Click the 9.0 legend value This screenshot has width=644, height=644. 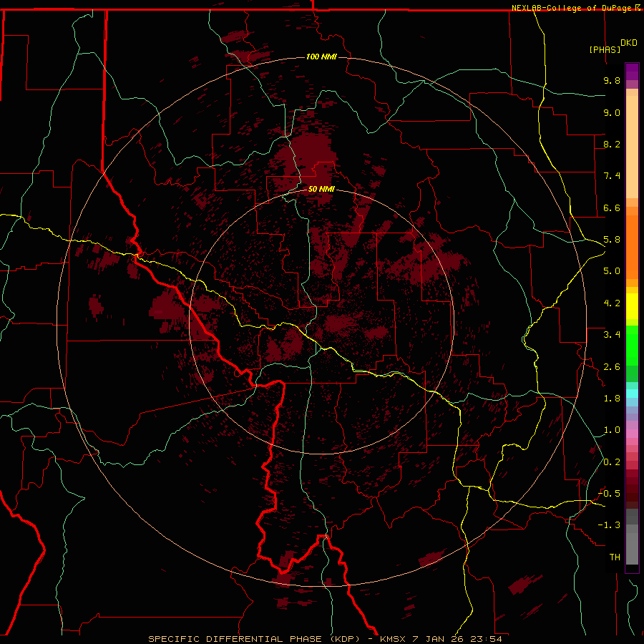[612, 112]
